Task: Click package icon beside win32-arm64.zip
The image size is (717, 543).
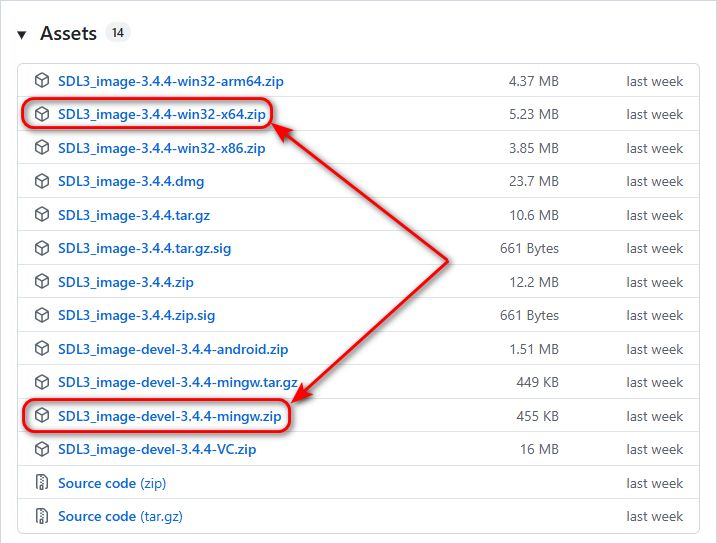Action: [42, 81]
